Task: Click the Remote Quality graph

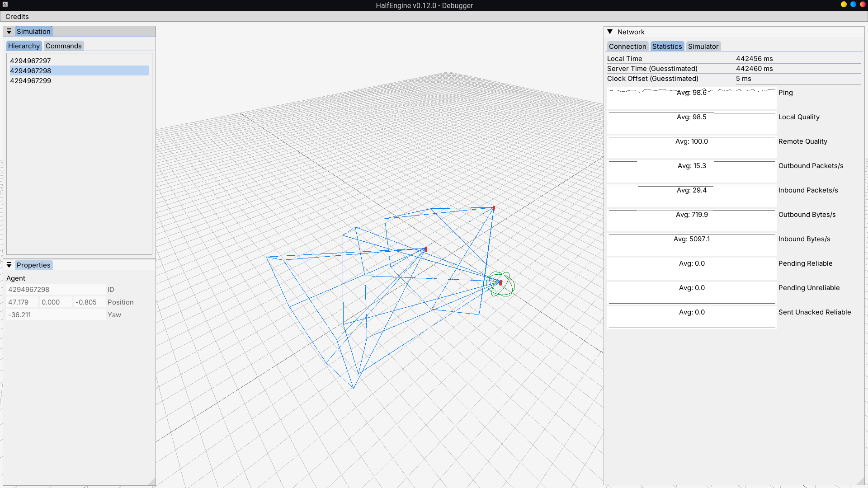Action: pos(692,147)
